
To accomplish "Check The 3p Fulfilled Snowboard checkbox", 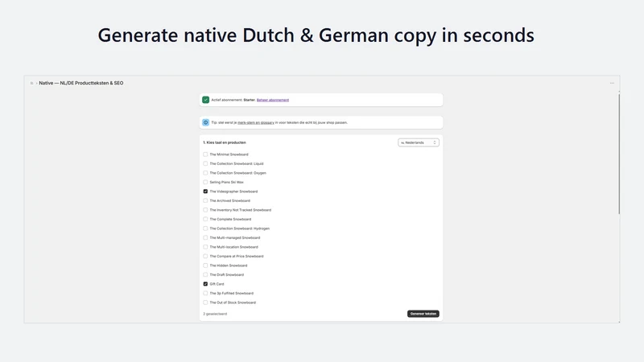I will 205,293.
